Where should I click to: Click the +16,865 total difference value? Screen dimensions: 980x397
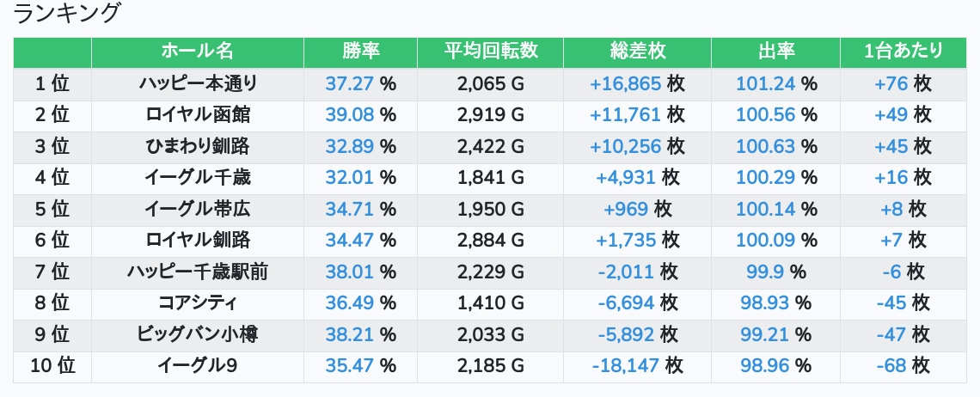click(625, 84)
